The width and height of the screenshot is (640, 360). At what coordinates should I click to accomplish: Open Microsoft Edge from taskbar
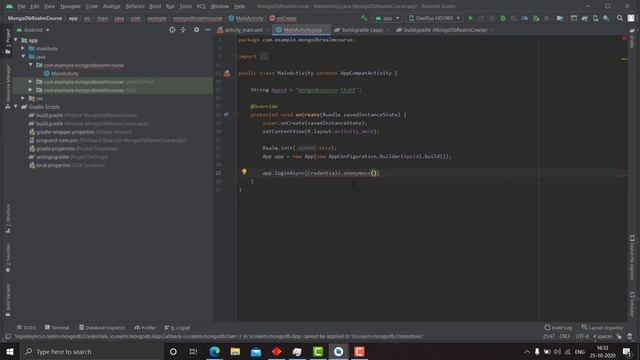[x=214, y=351]
